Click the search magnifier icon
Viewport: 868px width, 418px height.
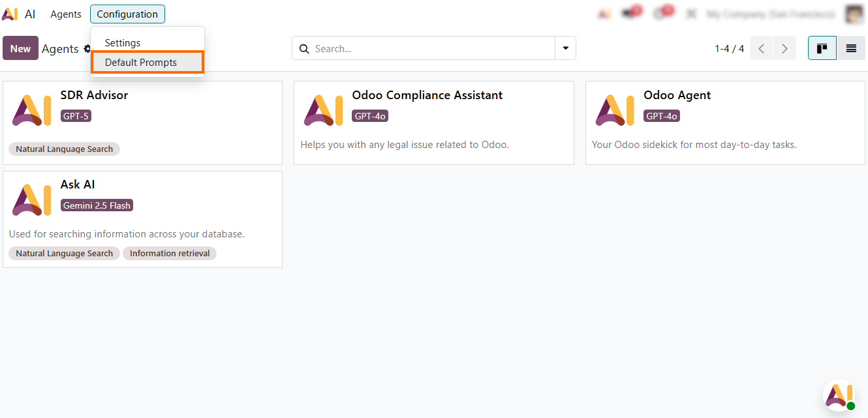point(304,49)
